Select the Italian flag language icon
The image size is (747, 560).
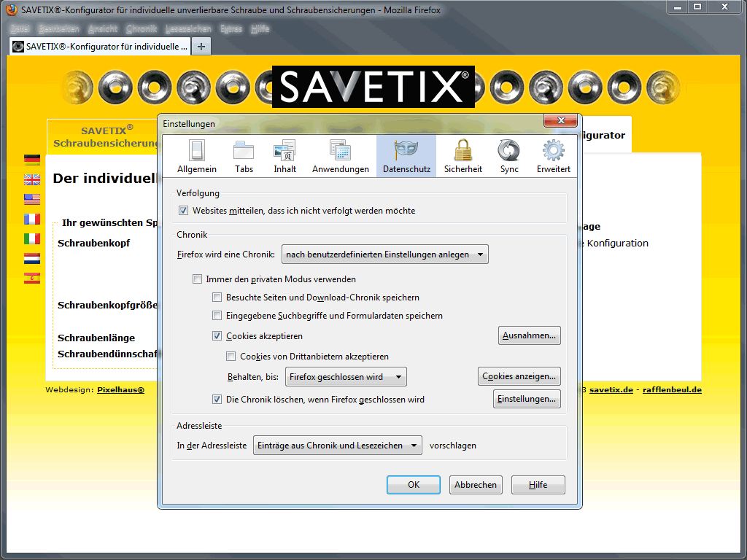pyautogui.click(x=32, y=238)
